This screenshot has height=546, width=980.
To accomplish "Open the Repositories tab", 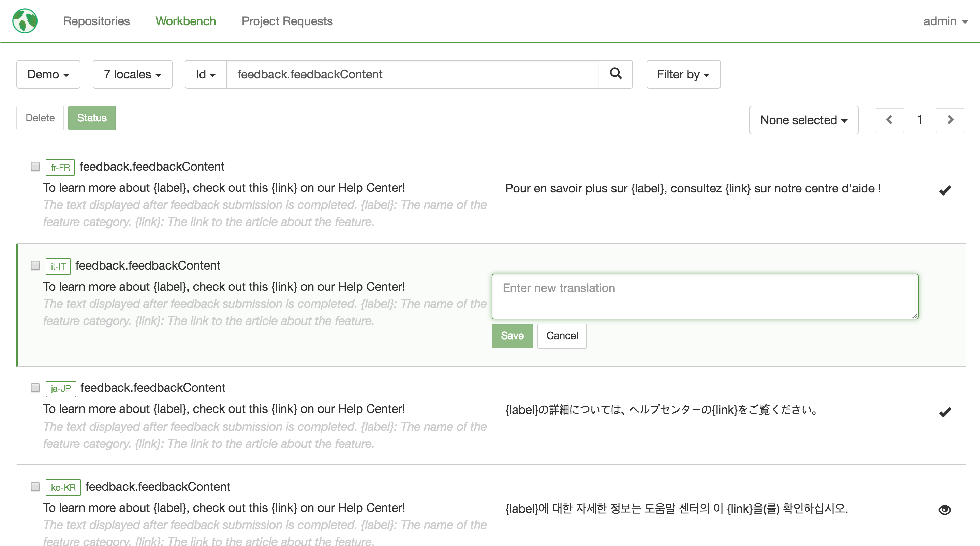I will [96, 21].
